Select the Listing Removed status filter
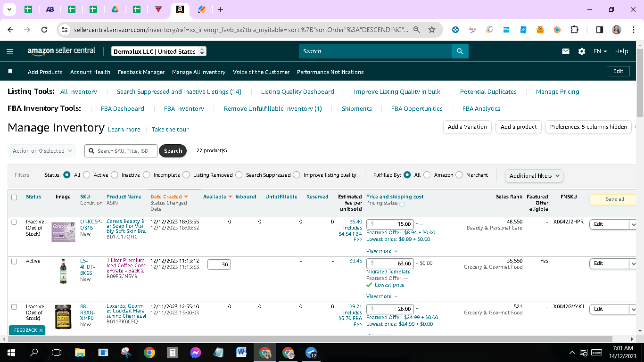 [x=186, y=175]
